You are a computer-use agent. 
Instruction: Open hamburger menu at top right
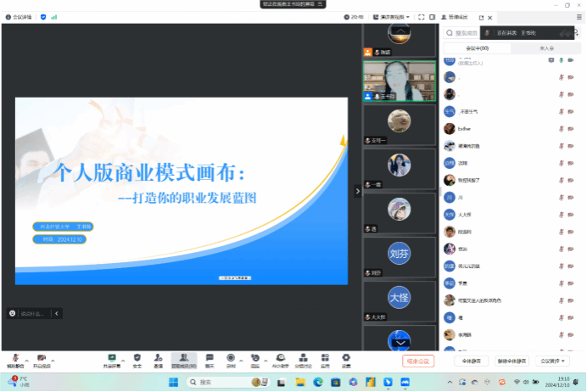point(579,17)
